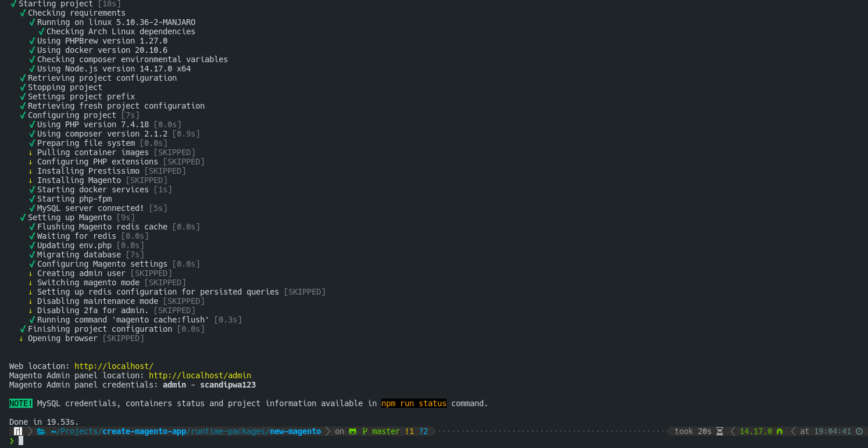Click the git branch icon before master
The height and width of the screenshot is (448, 868).
pyautogui.click(x=365, y=431)
